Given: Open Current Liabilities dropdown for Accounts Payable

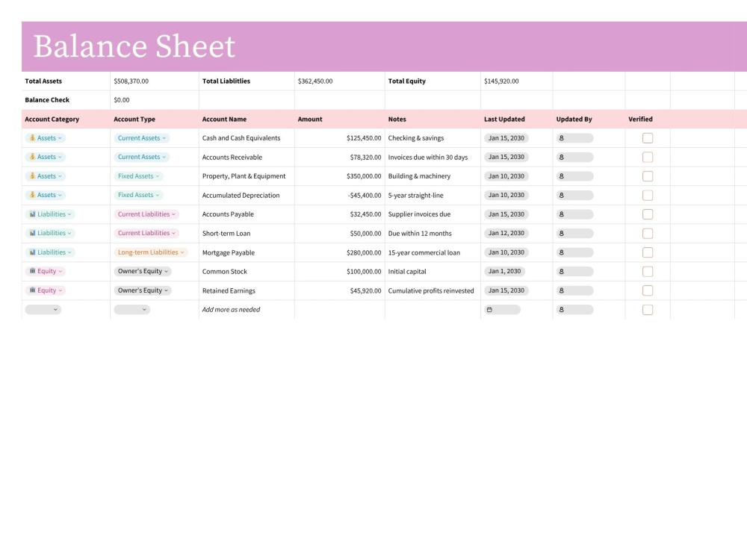Looking at the screenshot, I should (146, 214).
